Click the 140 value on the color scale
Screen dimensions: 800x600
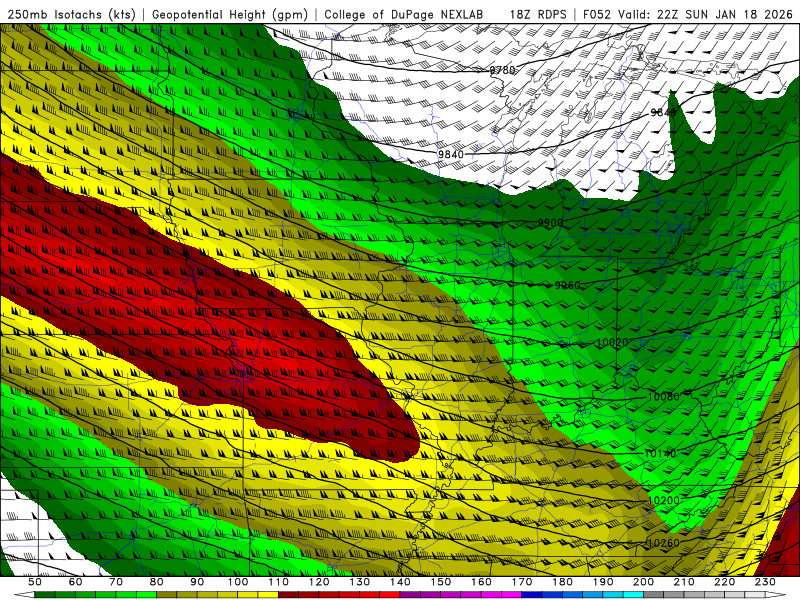400,582
